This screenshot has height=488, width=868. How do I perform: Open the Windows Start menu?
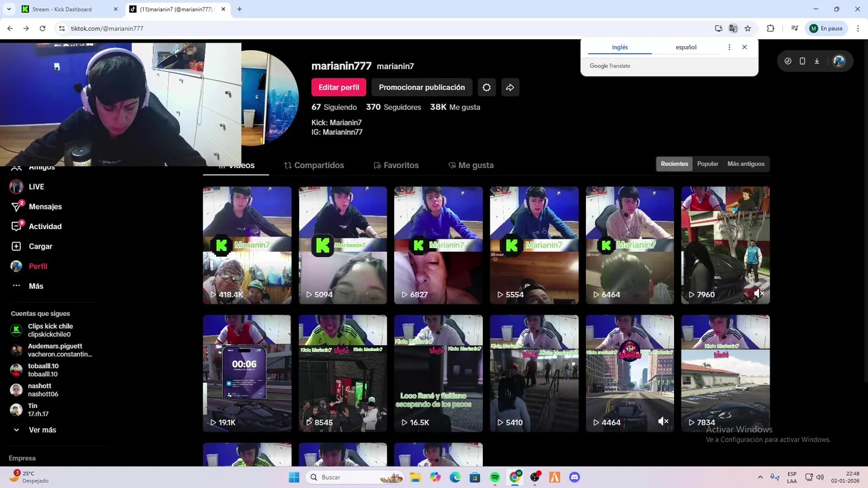294,477
